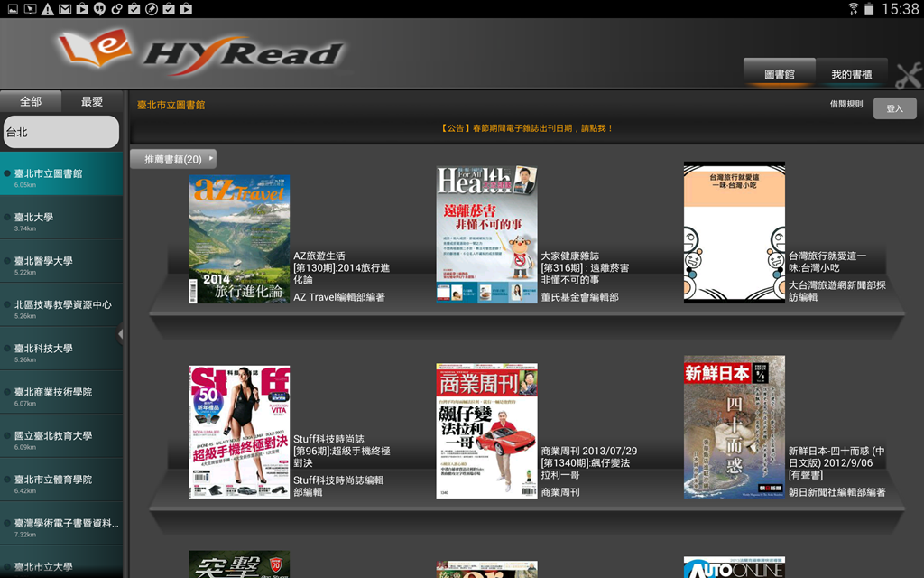Open the 突擊 magazine cover
This screenshot has width=924, height=578.
tap(239, 564)
